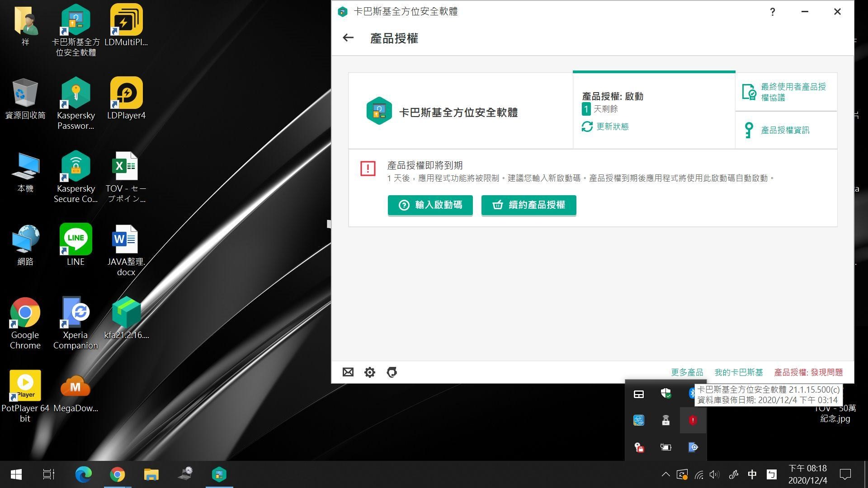Open the 我的卡巴斯基 link

click(x=738, y=372)
